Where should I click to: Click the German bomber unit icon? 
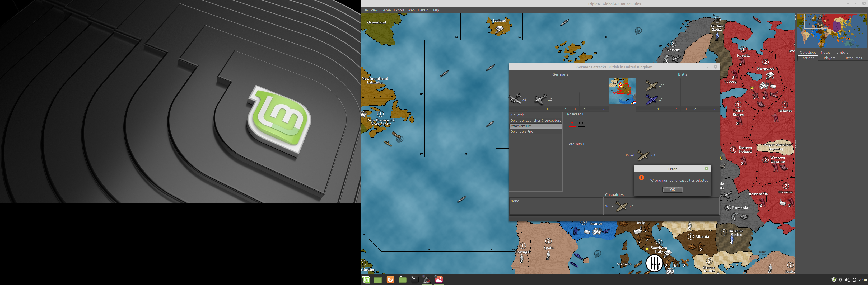pos(516,99)
